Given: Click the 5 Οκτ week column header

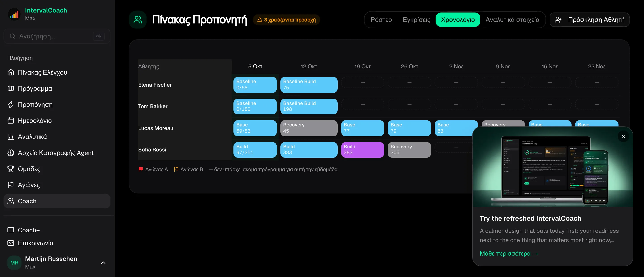Looking at the screenshot, I should pos(255,66).
